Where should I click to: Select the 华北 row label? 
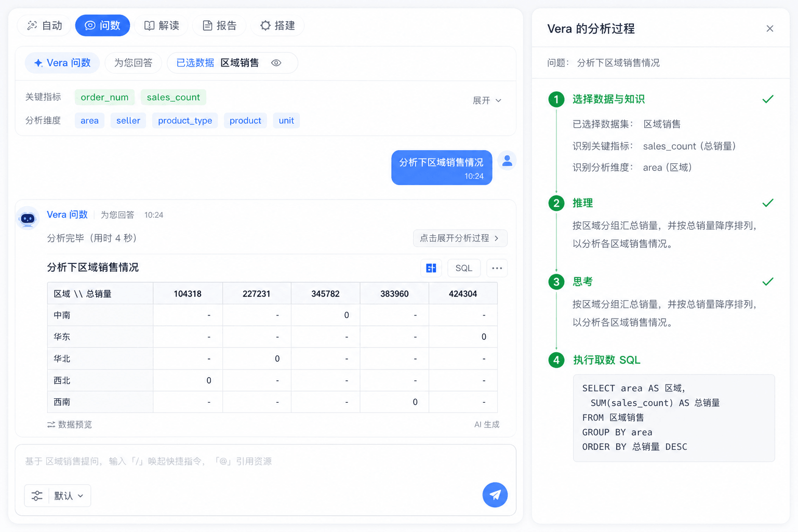click(x=62, y=358)
